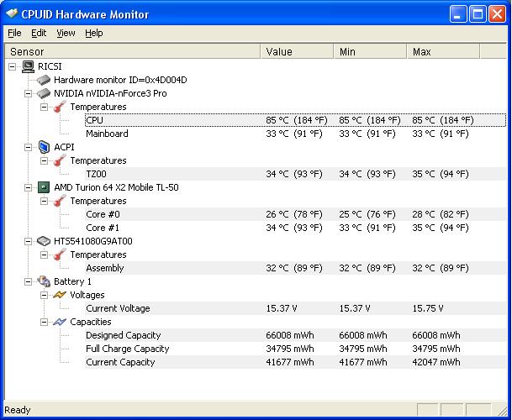Screen dimensions: 512x420
Task: Collapse Temperatures under HTS541080G9AT00
Action: click(x=44, y=255)
